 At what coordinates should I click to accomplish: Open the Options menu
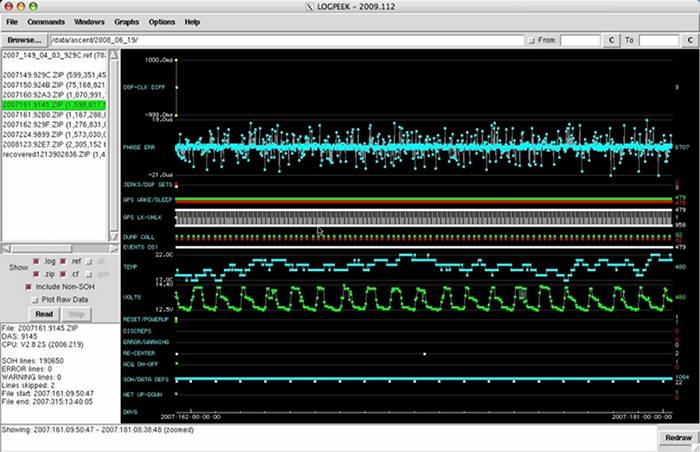[x=160, y=21]
